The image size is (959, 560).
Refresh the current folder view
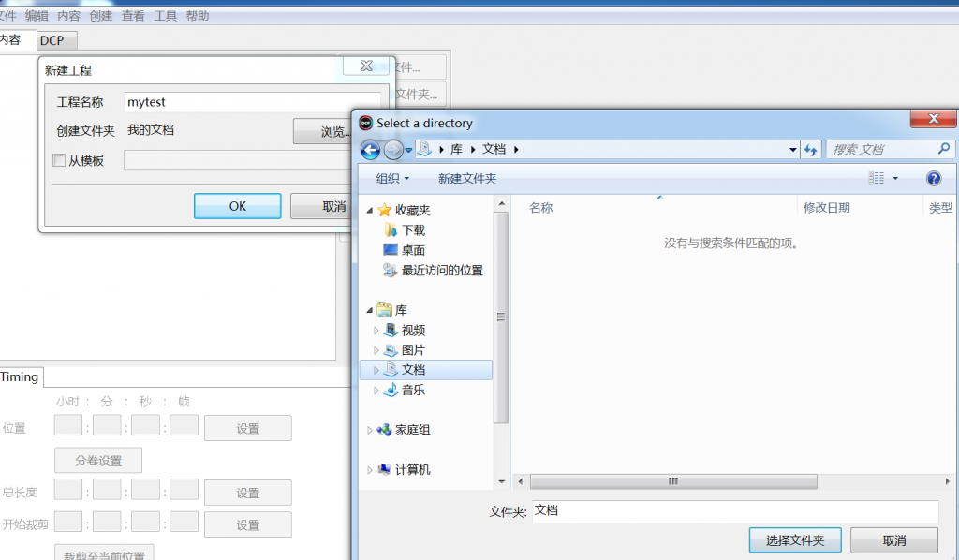[x=811, y=149]
